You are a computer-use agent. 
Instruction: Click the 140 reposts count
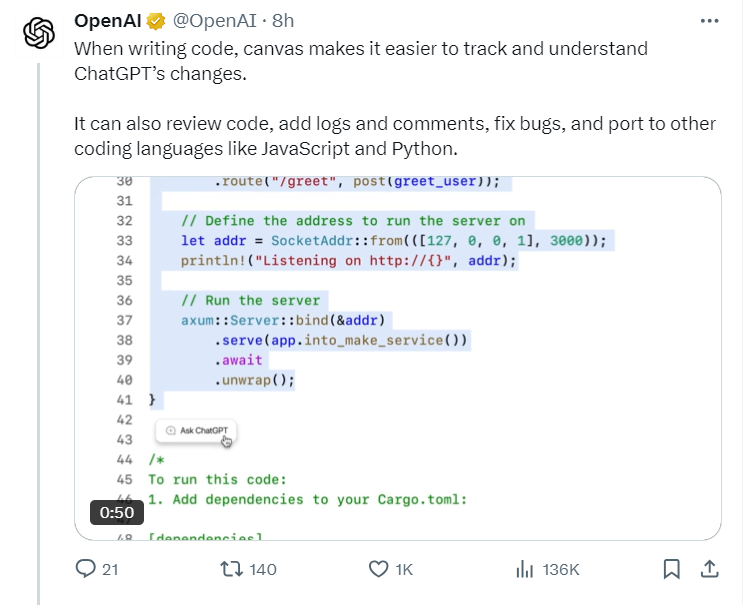tap(263, 569)
